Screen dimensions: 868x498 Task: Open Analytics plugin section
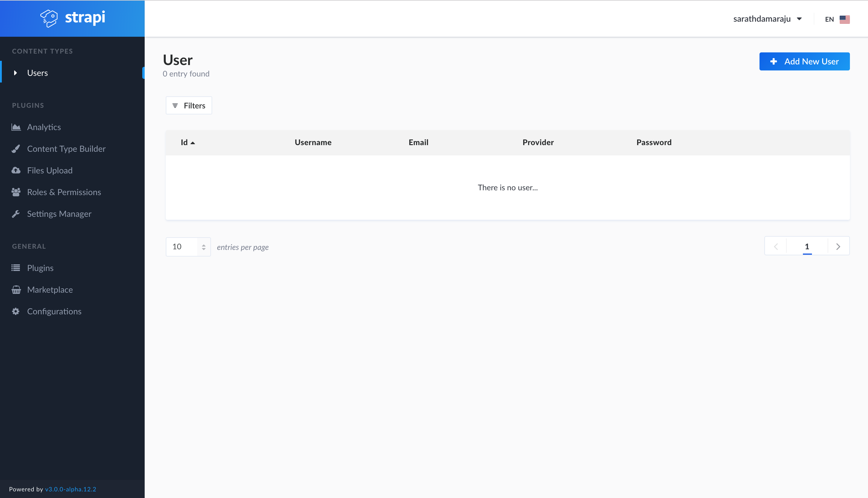tap(43, 127)
